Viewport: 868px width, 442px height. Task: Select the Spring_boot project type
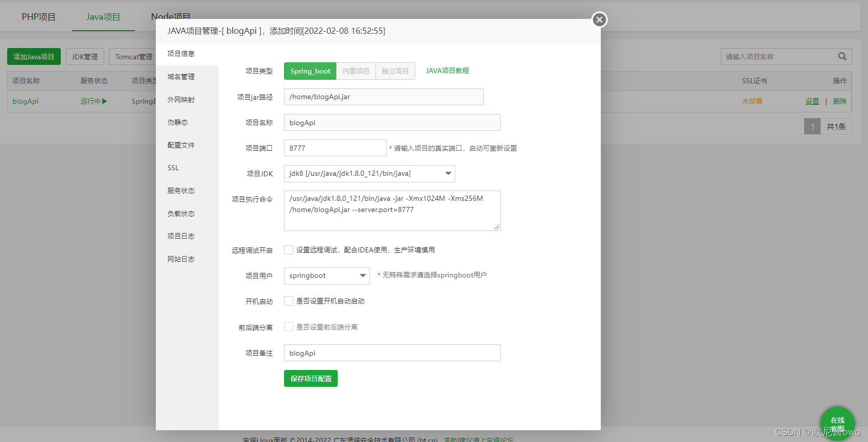(x=310, y=71)
